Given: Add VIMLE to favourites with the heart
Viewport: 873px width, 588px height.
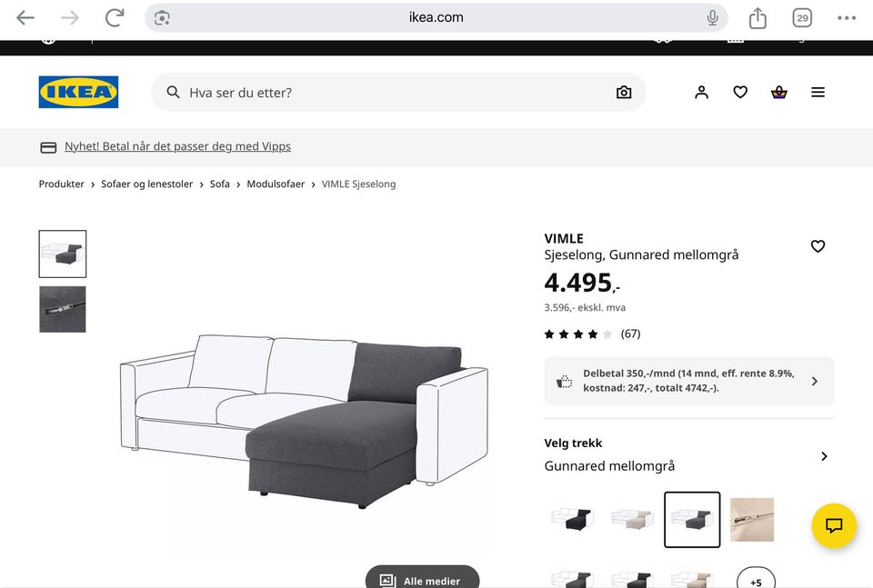Looking at the screenshot, I should (818, 246).
